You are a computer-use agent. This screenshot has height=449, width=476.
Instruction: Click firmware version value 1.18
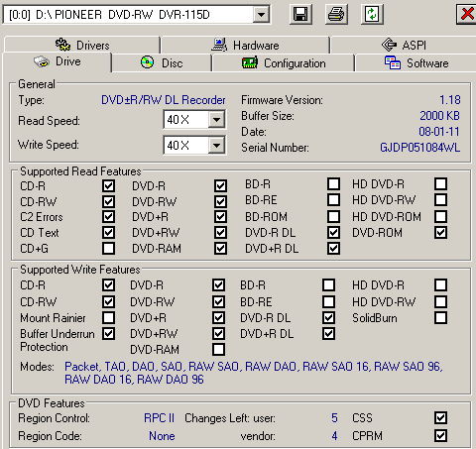[450, 100]
